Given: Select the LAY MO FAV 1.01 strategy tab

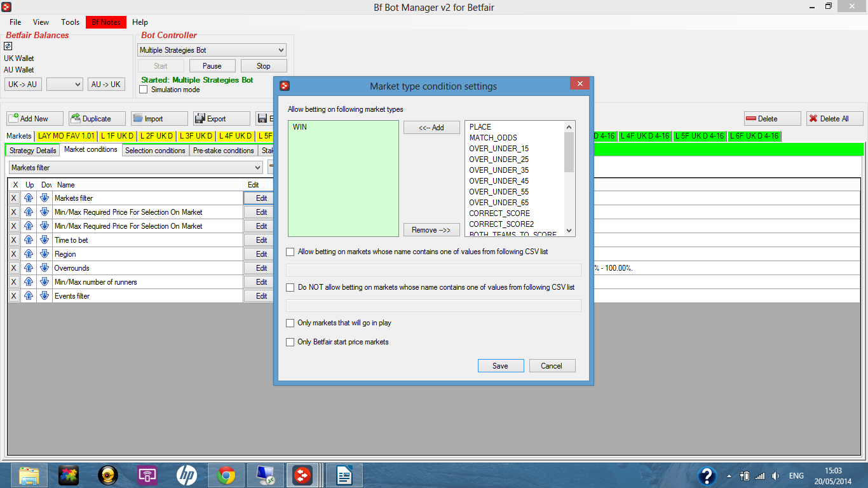Looking at the screenshot, I should coord(66,136).
